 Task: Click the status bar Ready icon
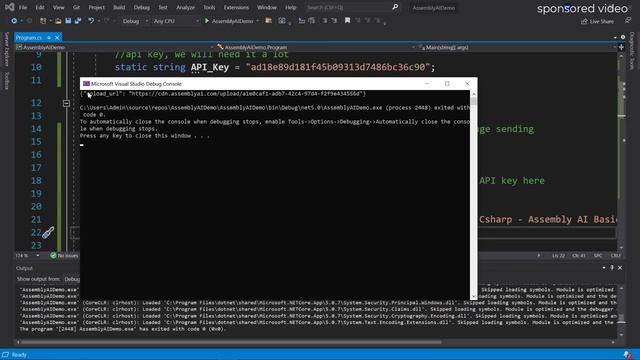(x=5, y=355)
